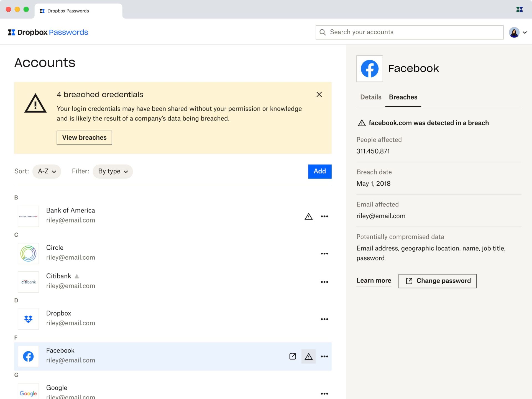Viewport: 532px width, 399px height.
Task: Open the three-dot menu for Circle account
Action: [324, 253]
